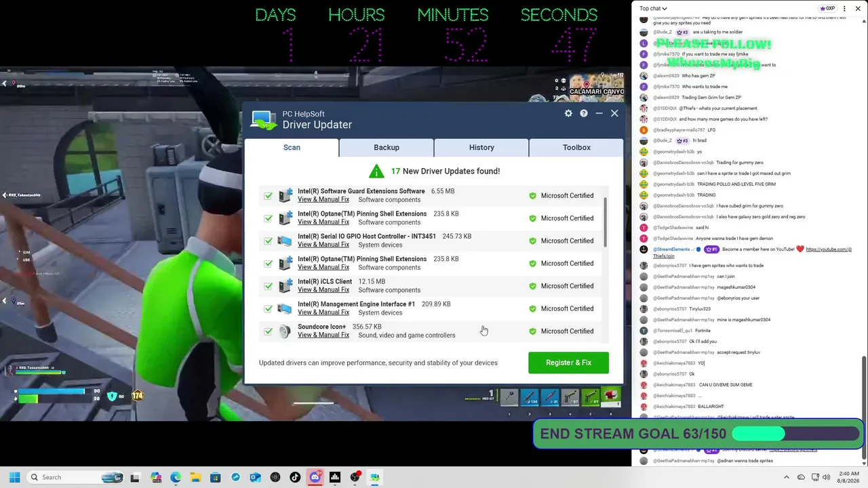Uncheck first Optane Pinning Shell Extensions row
The height and width of the screenshot is (488, 868).
[269, 218]
